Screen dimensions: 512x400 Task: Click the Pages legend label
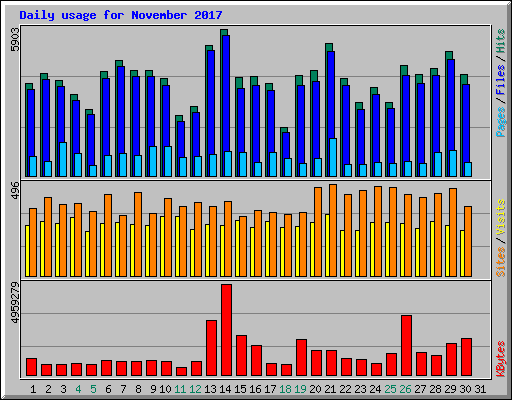tap(501, 122)
